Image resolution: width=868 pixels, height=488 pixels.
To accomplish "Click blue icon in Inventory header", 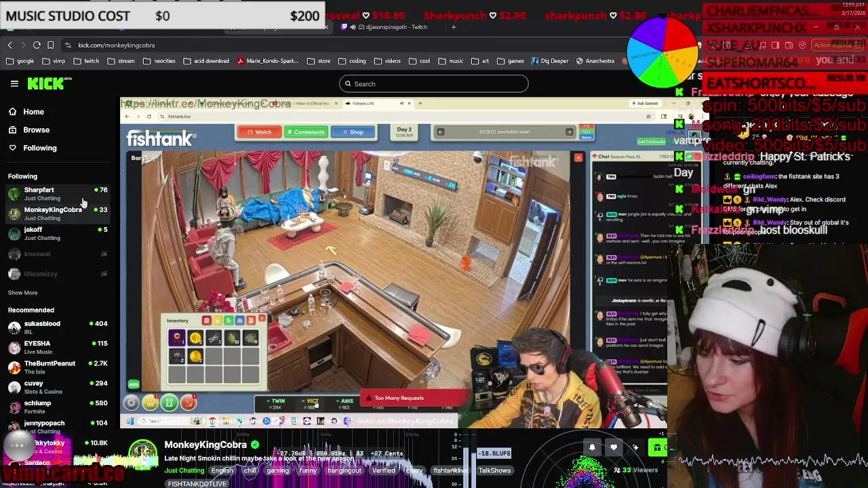I will (x=239, y=321).
